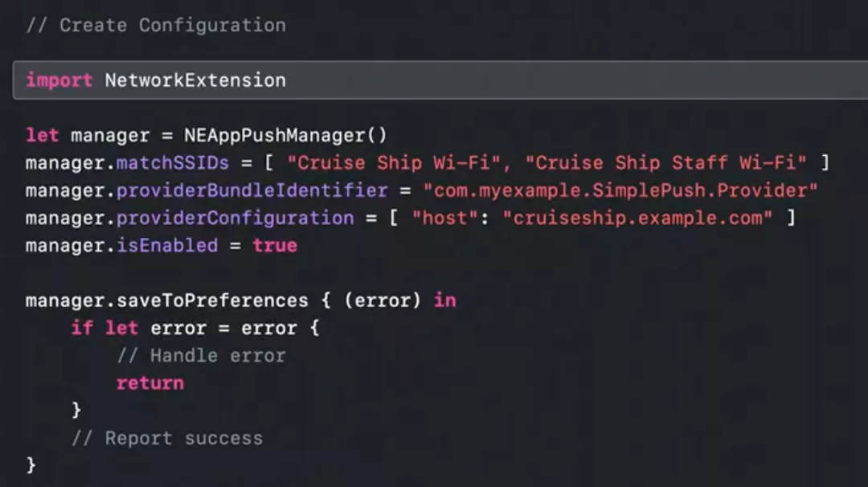Screen dimensions: 868x487
Task: Select the providerBundleIdentifier property
Action: [252, 190]
